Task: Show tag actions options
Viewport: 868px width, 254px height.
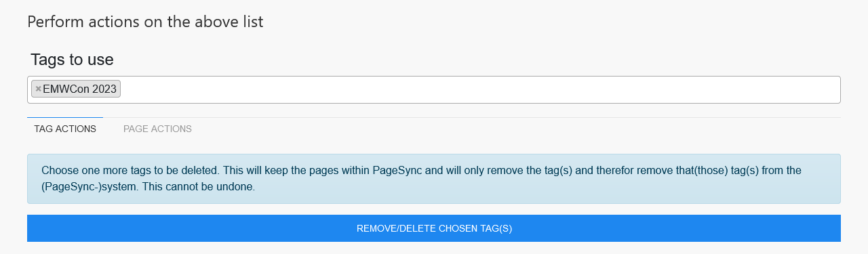Action: coord(65,129)
